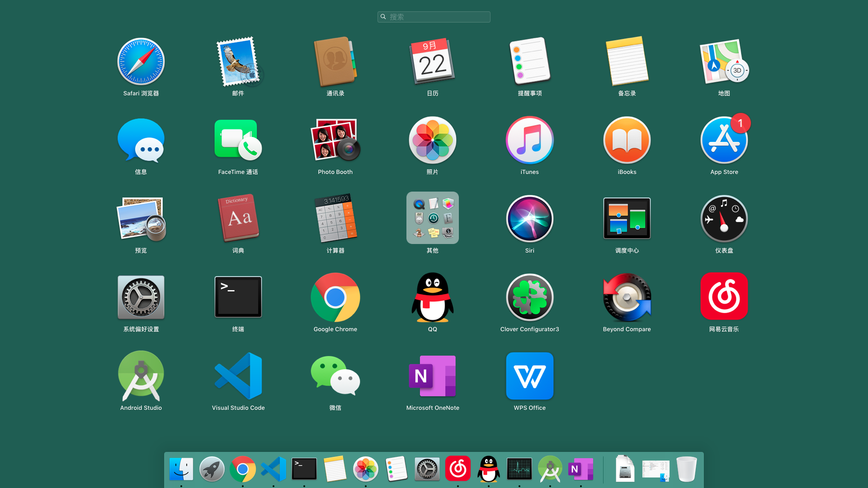Open Visual Studio Code in grid

click(x=238, y=376)
